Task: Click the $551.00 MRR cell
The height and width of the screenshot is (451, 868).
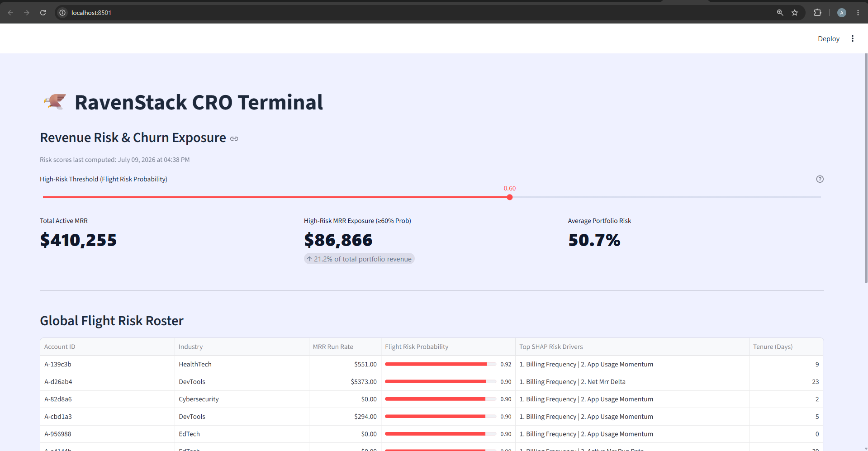Action: coord(345,365)
